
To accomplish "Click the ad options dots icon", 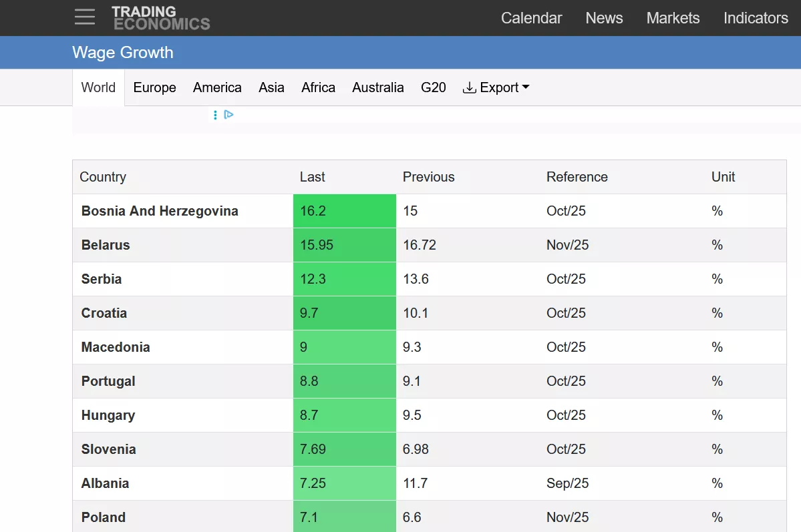I will click(215, 115).
